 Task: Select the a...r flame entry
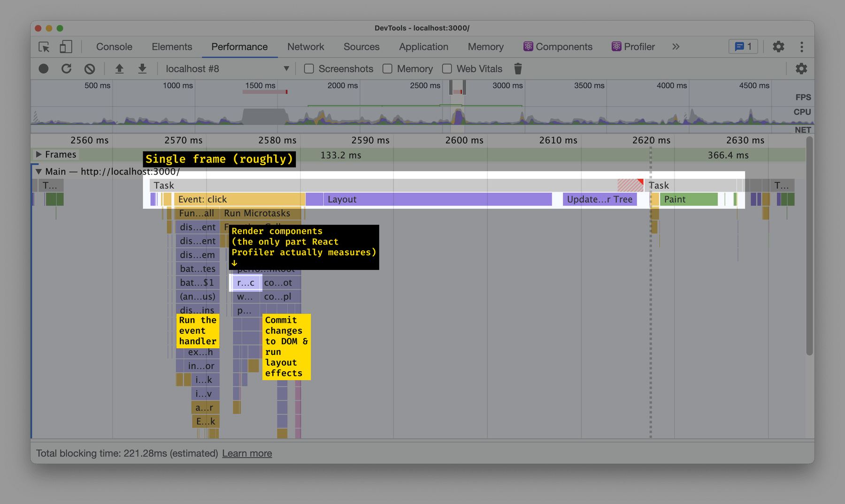click(x=205, y=408)
